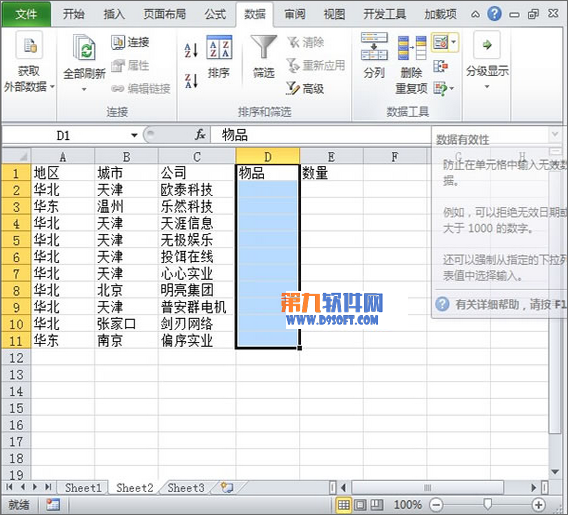Image resolution: width=568 pixels, height=515 pixels.
Task: Minimize the ribbon with caret icon
Action: click(x=475, y=14)
